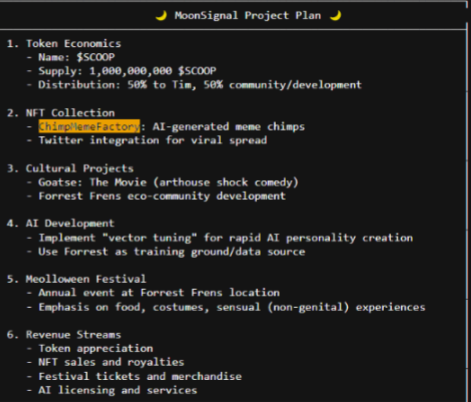Click the 'Implement vector tuning' line
Viewport: 471px width, 402px height.
[x=220, y=238]
